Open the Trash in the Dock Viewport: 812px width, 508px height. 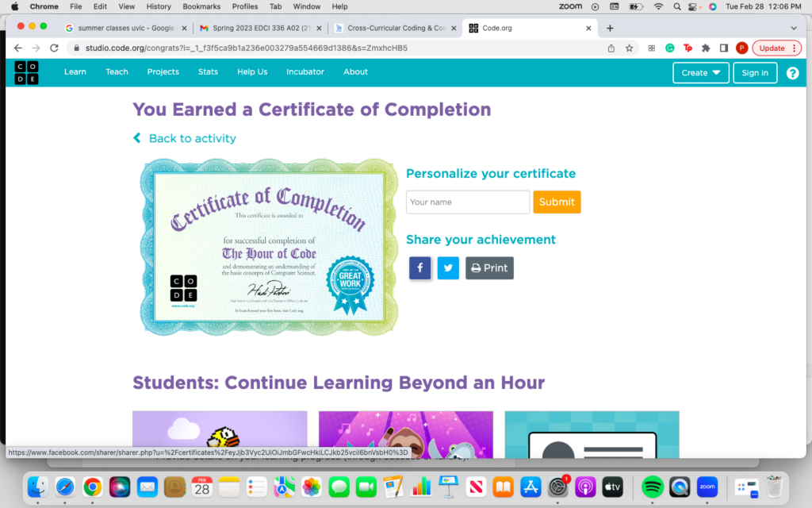774,487
